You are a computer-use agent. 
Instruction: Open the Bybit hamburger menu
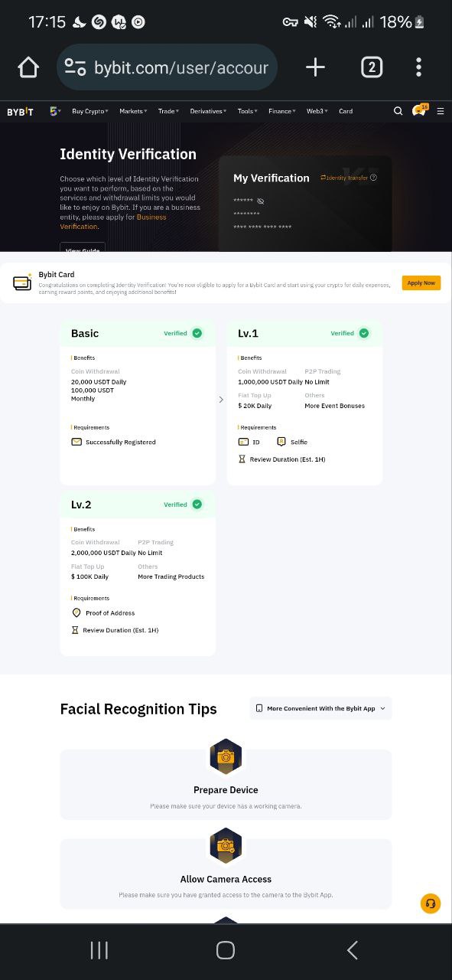[x=441, y=111]
